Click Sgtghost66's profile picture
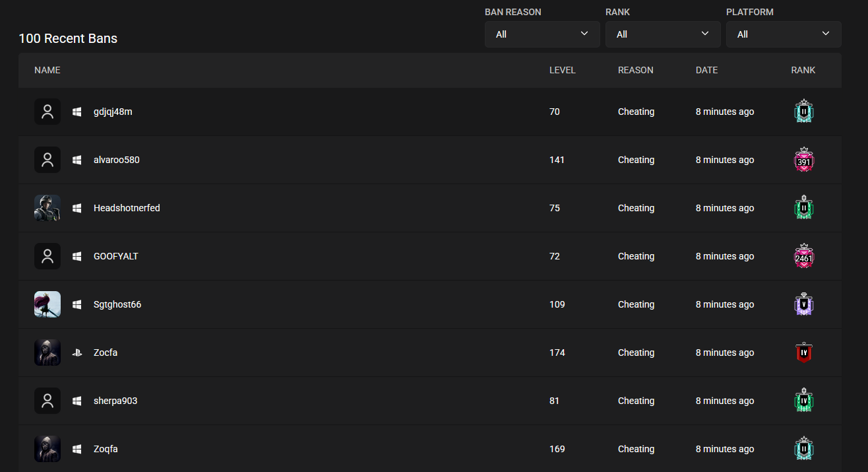 pyautogui.click(x=47, y=304)
